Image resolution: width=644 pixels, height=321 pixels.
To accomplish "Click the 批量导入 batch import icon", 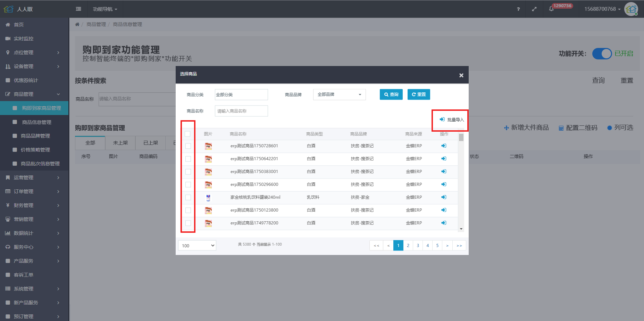I will click(442, 120).
